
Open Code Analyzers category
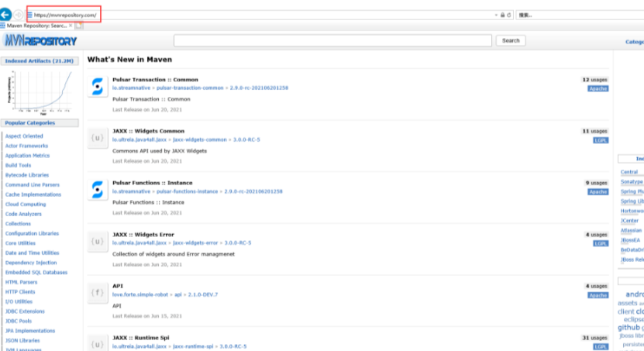coord(23,214)
